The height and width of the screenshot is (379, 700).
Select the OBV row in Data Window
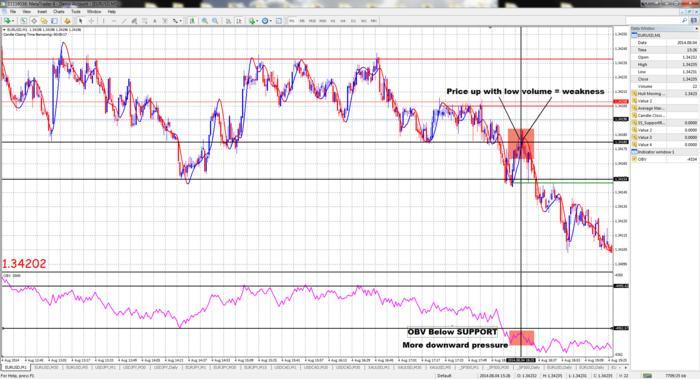[663, 159]
